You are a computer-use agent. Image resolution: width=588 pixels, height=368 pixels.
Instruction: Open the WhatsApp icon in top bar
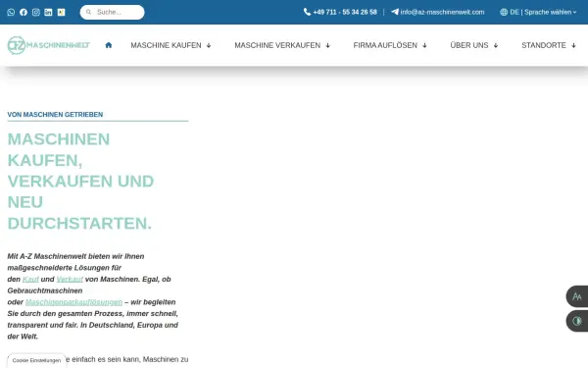click(11, 12)
